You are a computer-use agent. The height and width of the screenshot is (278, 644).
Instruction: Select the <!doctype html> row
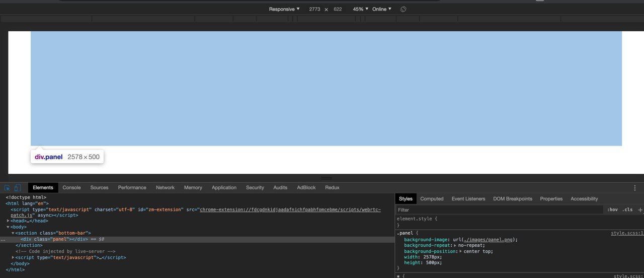[26, 197]
